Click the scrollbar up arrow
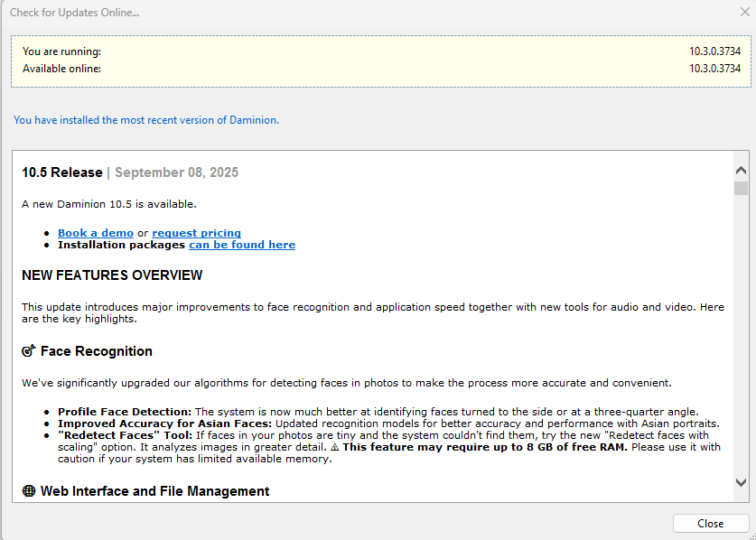 tap(741, 170)
